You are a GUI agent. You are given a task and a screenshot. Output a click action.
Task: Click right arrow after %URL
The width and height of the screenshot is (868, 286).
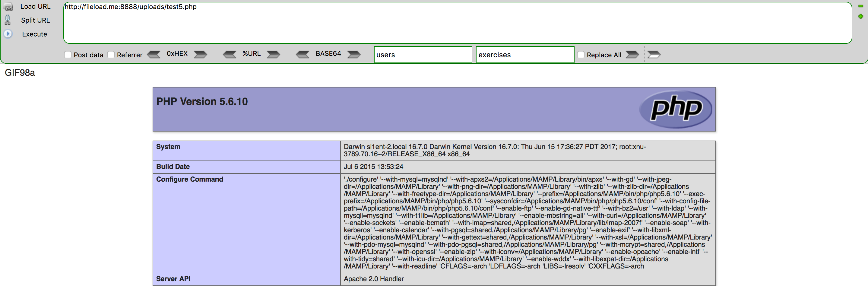(x=273, y=54)
